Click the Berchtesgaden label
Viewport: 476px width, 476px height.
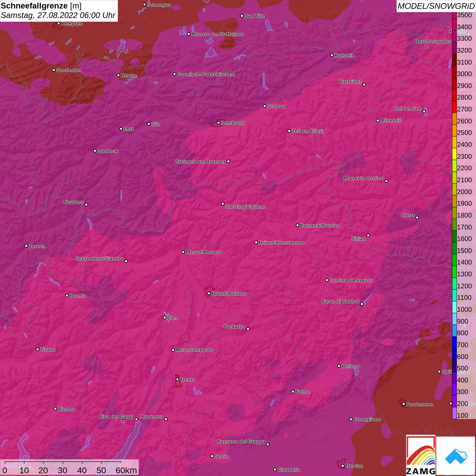[x=434, y=41]
